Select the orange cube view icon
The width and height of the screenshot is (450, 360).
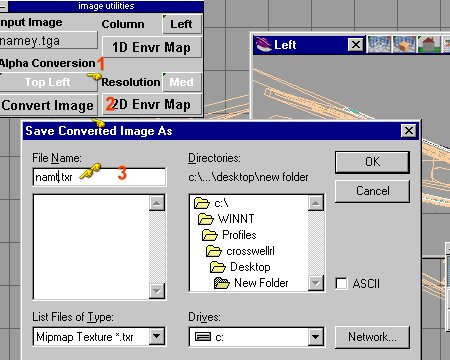pos(404,44)
